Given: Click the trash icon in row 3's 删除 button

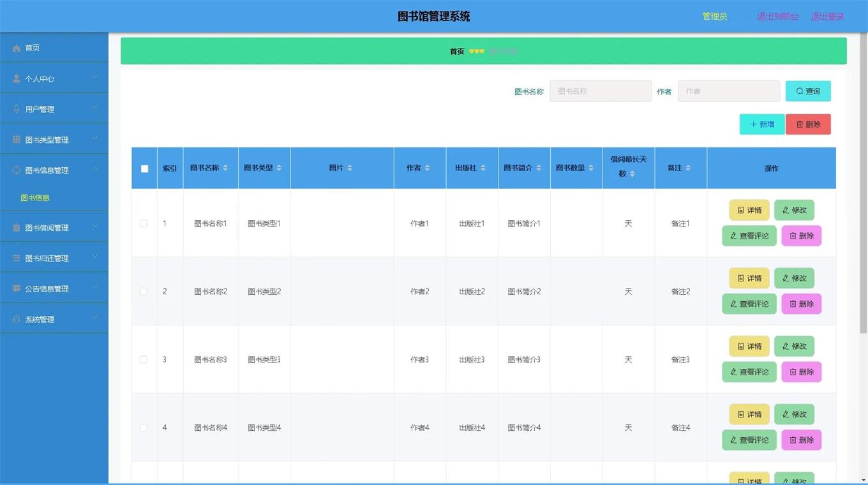Looking at the screenshot, I should click(x=793, y=372).
